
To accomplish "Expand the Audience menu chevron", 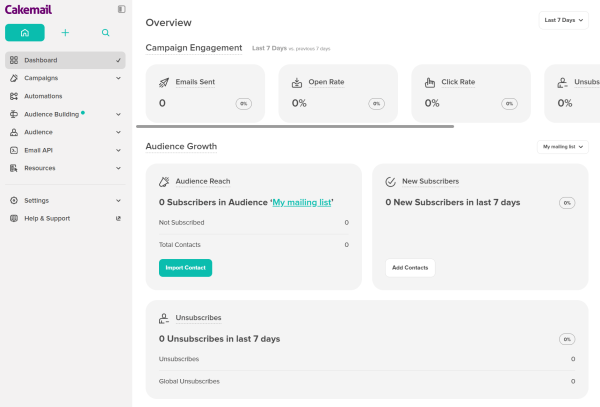I will 118,132.
